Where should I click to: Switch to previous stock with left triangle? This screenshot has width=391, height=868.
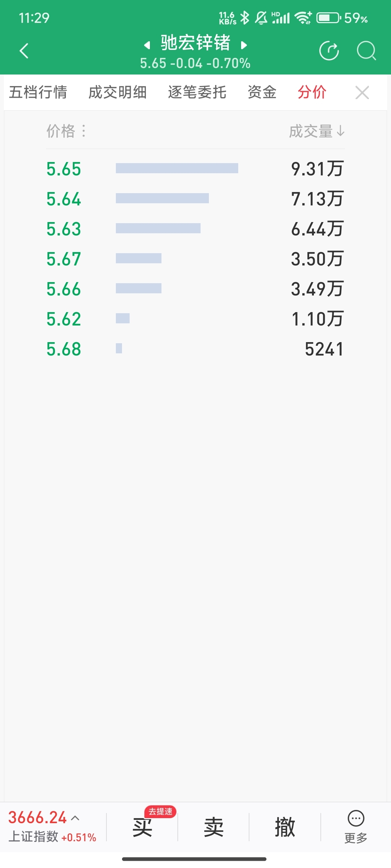[x=147, y=45]
